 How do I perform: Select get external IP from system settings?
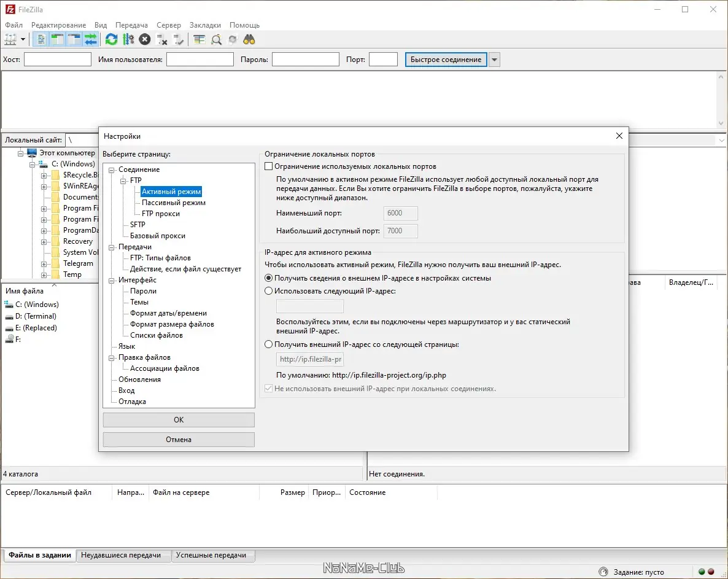point(268,278)
